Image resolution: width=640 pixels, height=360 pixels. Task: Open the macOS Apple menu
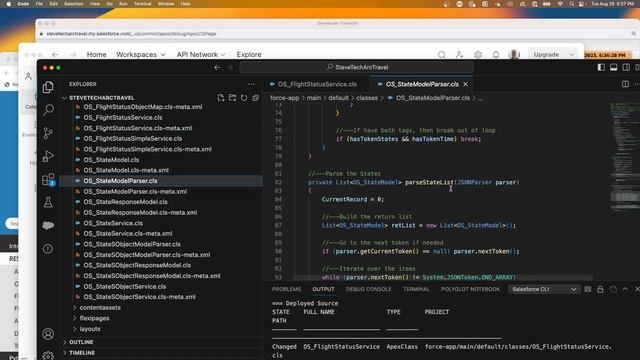click(8, 4)
